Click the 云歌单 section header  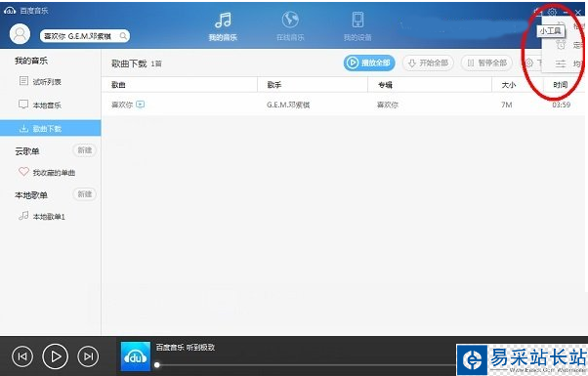pos(27,151)
